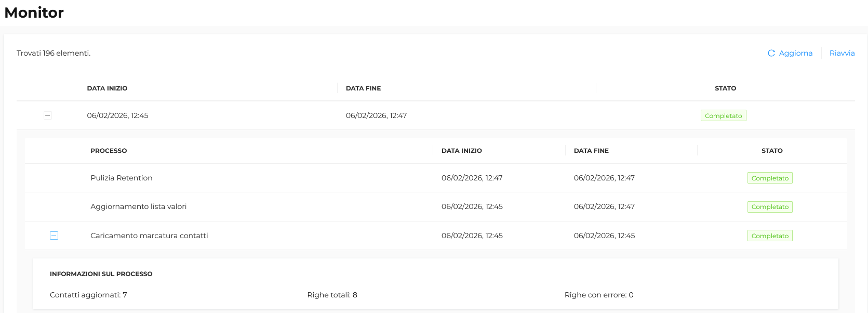Click the refresh icon beside Aggiorna
868x313 pixels.
pyautogui.click(x=771, y=53)
